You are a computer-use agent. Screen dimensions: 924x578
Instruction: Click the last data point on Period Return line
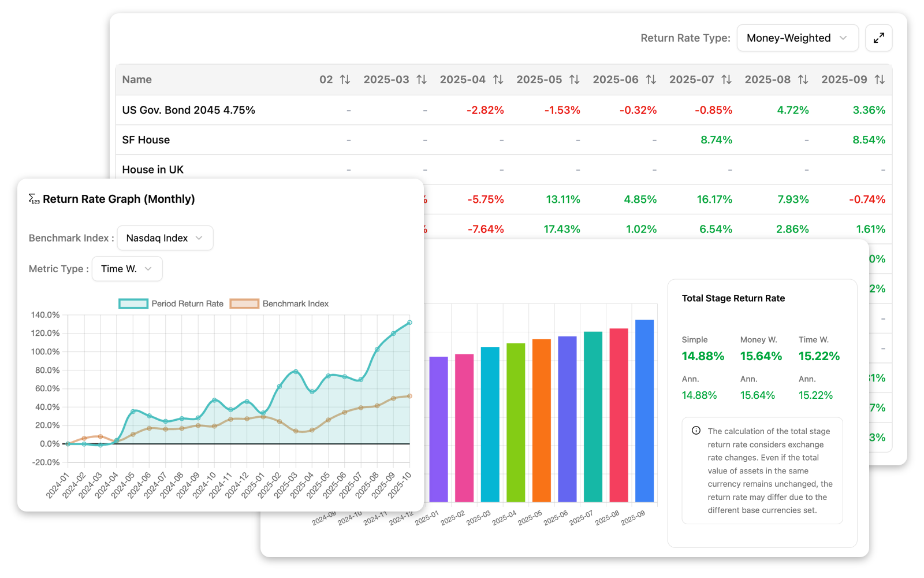tap(410, 323)
